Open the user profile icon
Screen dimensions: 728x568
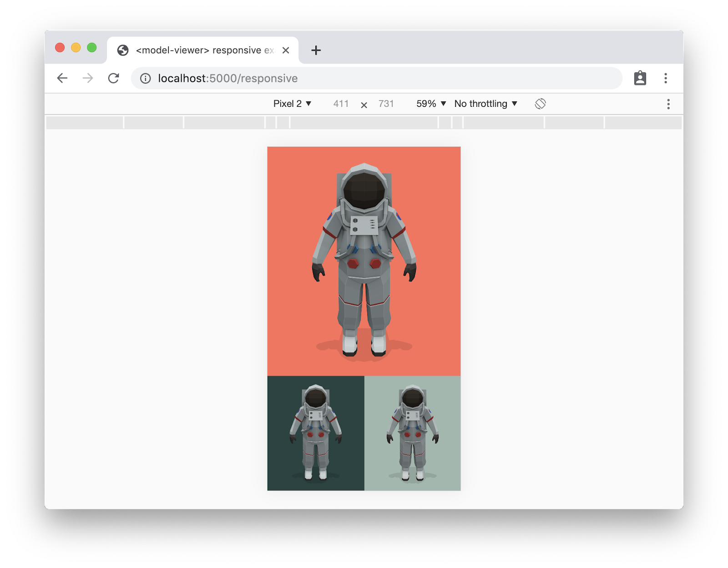pyautogui.click(x=640, y=78)
